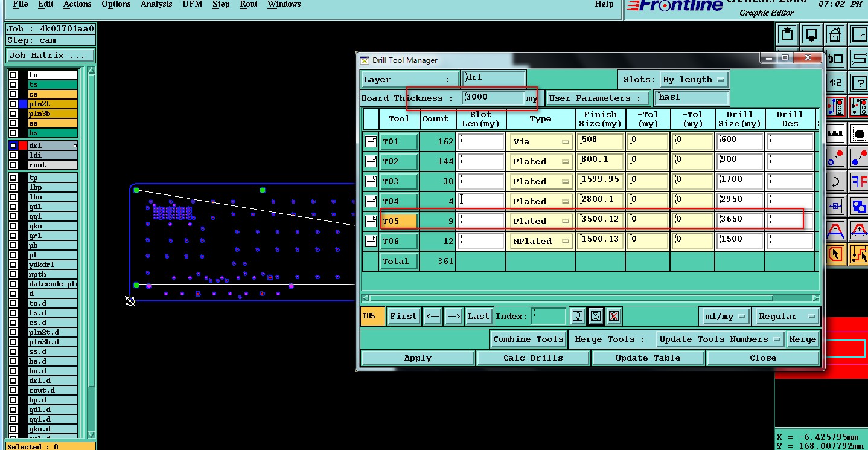Click the T02 Drill Size field '900'

(739, 160)
